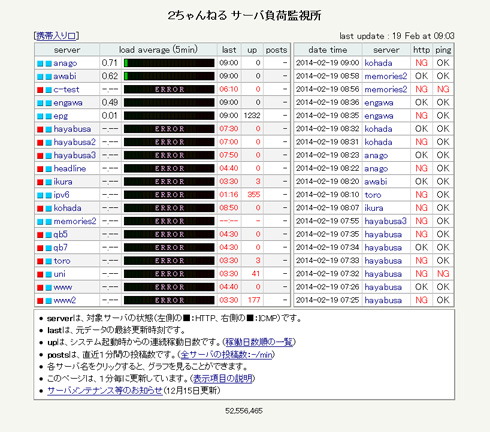
Task: Click the blue ICMP status icon for awabi
Action: [49, 76]
